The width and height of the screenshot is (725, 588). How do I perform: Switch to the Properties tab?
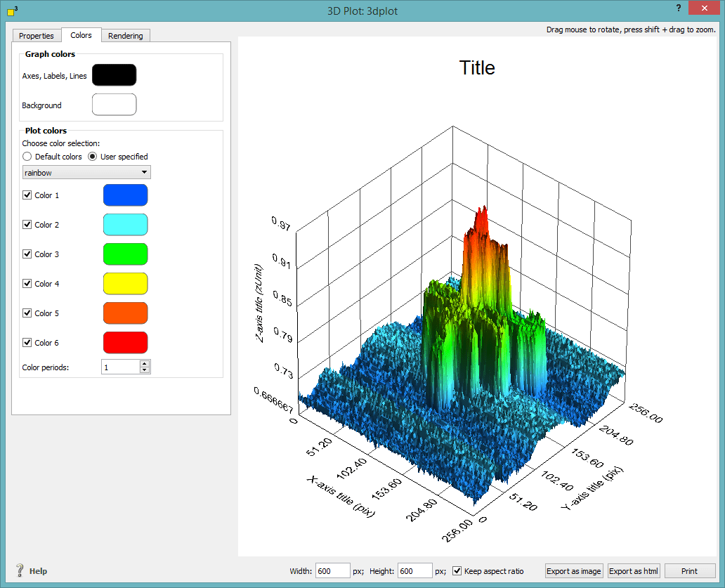pyautogui.click(x=37, y=35)
